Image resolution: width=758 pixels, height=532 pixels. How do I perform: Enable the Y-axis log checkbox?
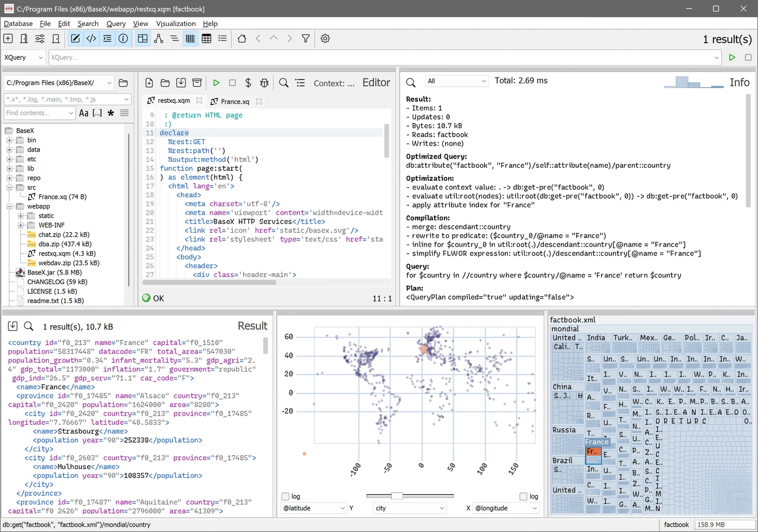pyautogui.click(x=285, y=496)
